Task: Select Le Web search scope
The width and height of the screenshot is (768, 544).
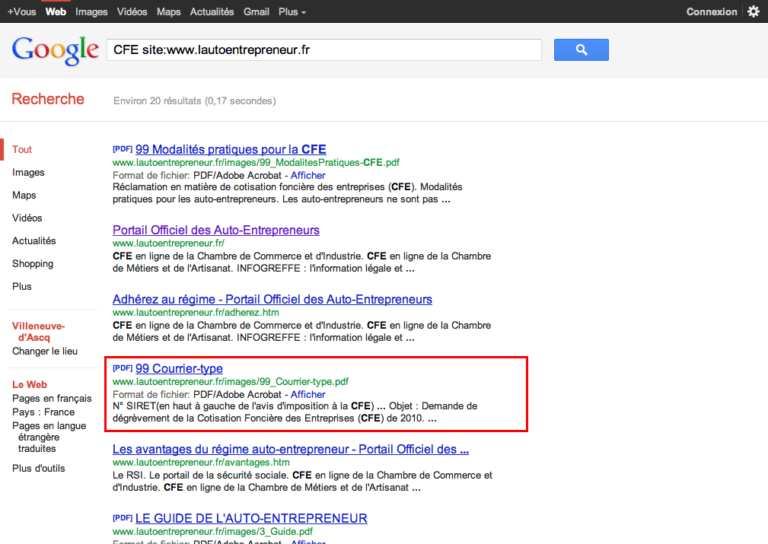Action: [x=29, y=384]
